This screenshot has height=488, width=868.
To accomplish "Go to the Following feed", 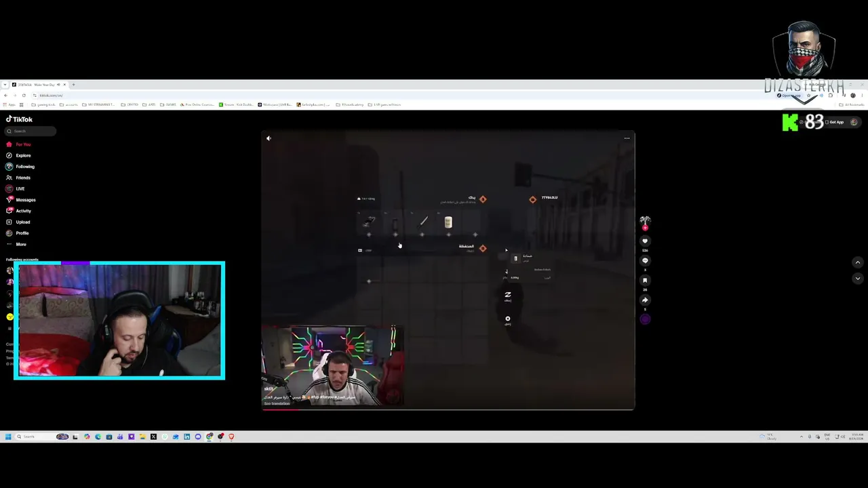I will point(20,167).
